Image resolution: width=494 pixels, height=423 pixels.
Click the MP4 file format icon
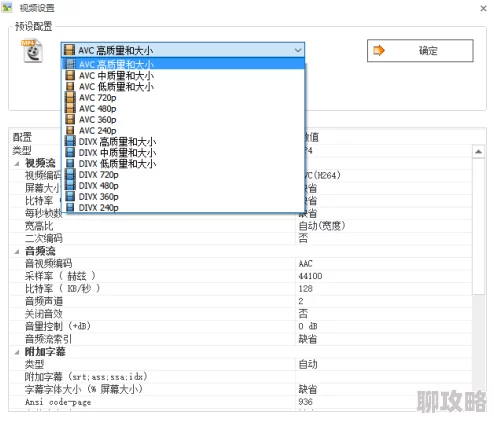[32, 51]
